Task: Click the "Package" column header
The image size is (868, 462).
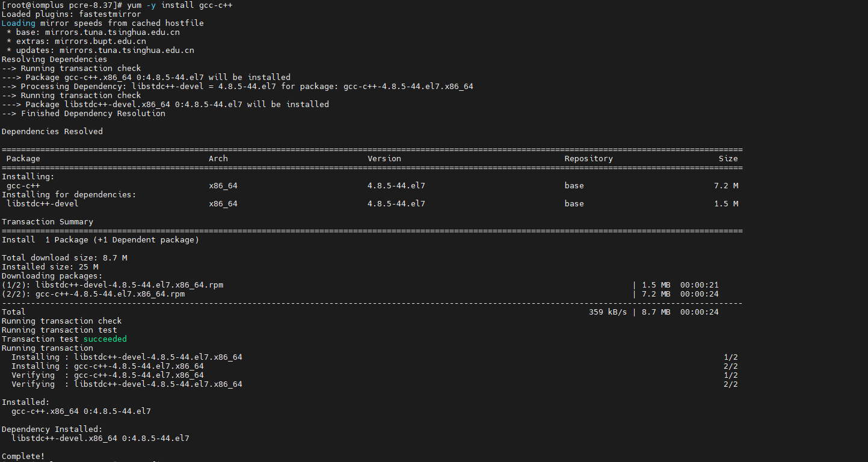Action: (x=23, y=158)
